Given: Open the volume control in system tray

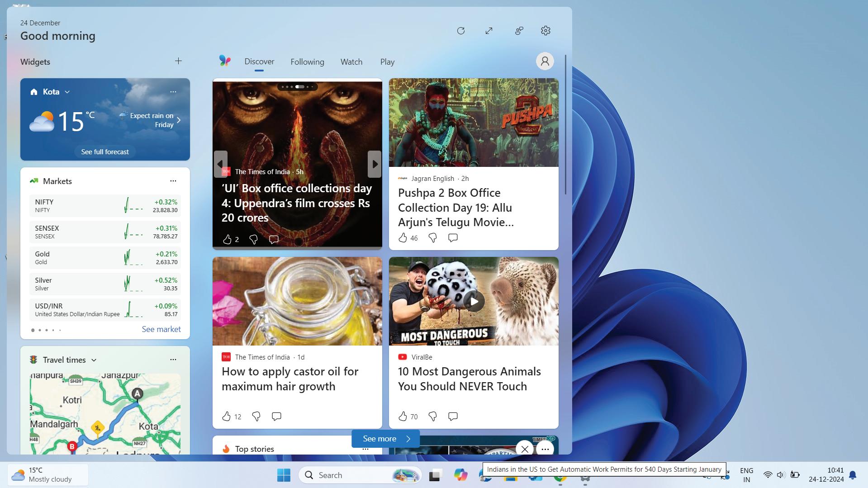Looking at the screenshot, I should click(781, 475).
